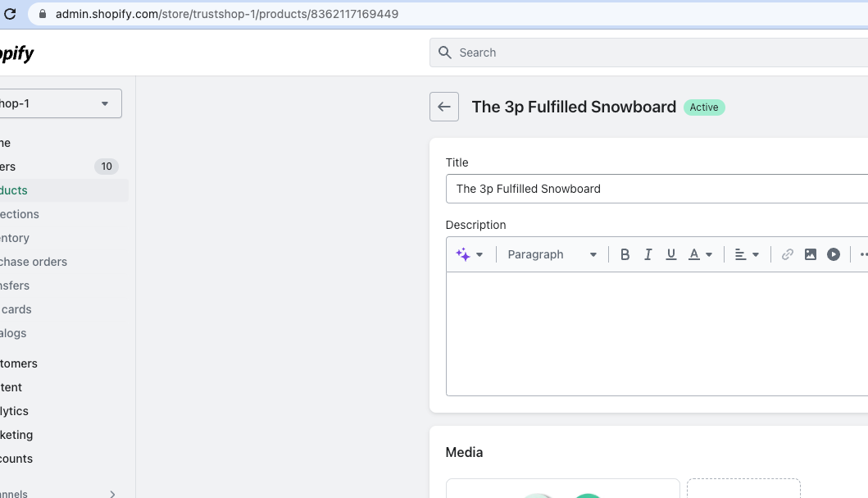Click the insert image icon

[810, 254]
